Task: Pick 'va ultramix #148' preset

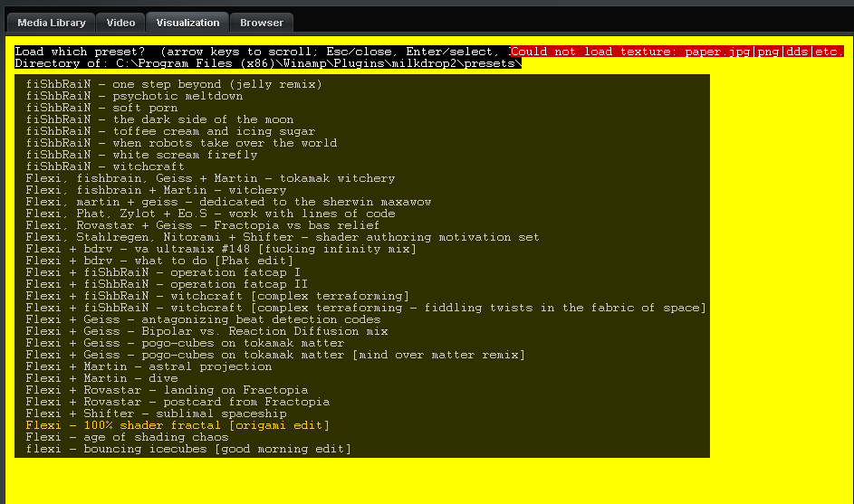Action: click(221, 249)
